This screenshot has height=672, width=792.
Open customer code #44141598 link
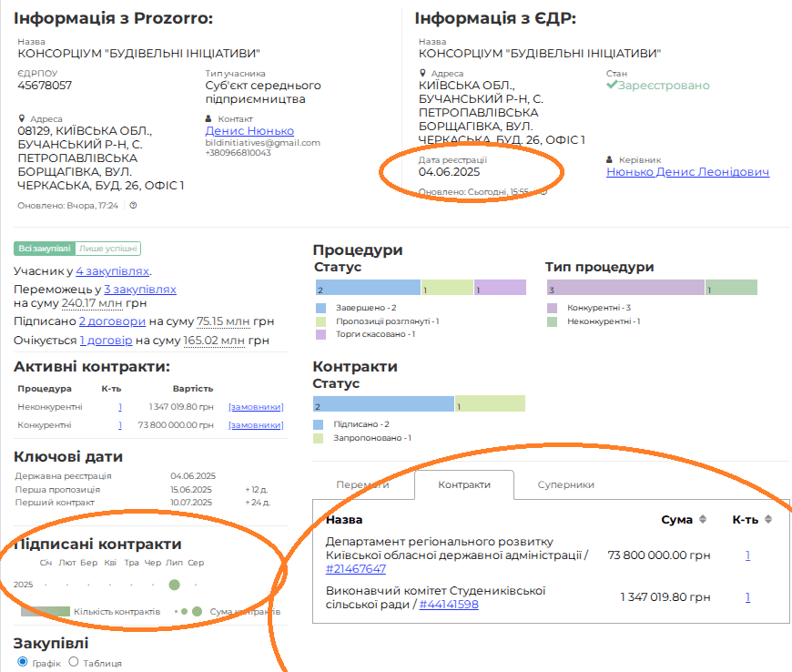coord(449,604)
